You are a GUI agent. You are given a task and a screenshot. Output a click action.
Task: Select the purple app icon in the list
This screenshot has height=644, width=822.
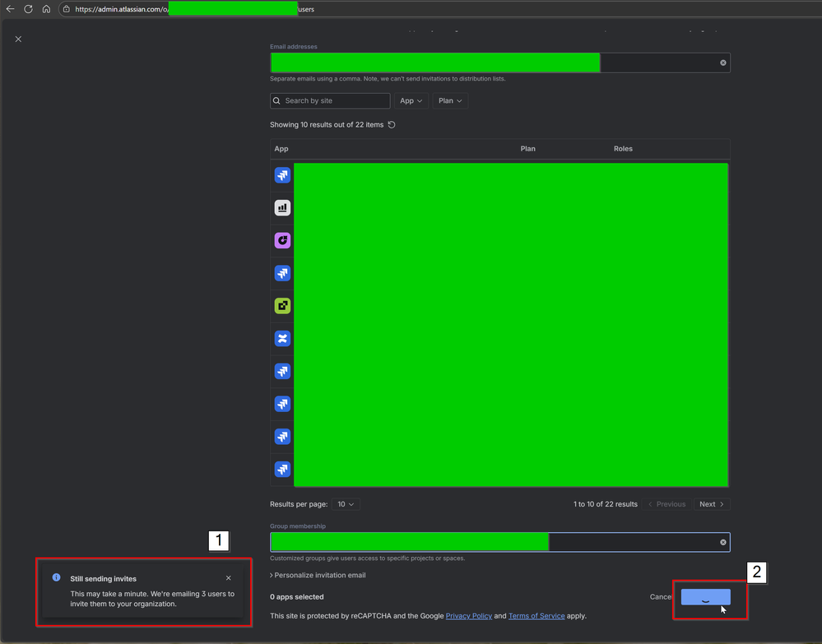(x=282, y=240)
